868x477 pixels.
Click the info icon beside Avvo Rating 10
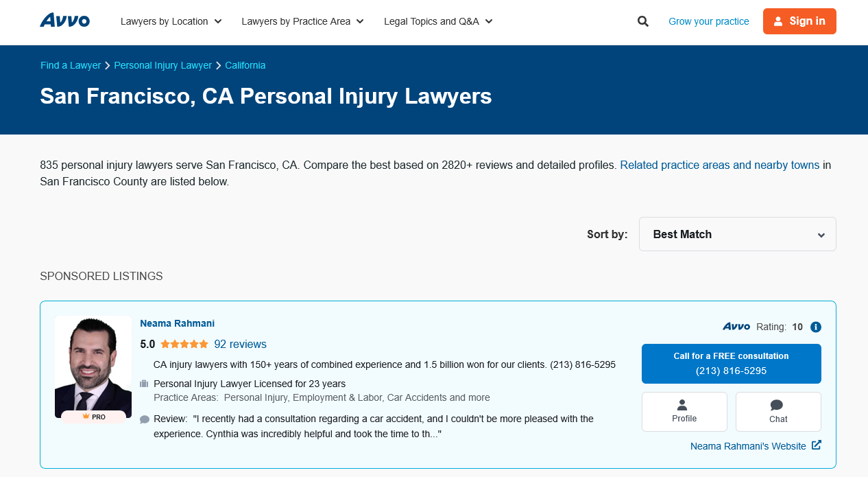point(815,327)
